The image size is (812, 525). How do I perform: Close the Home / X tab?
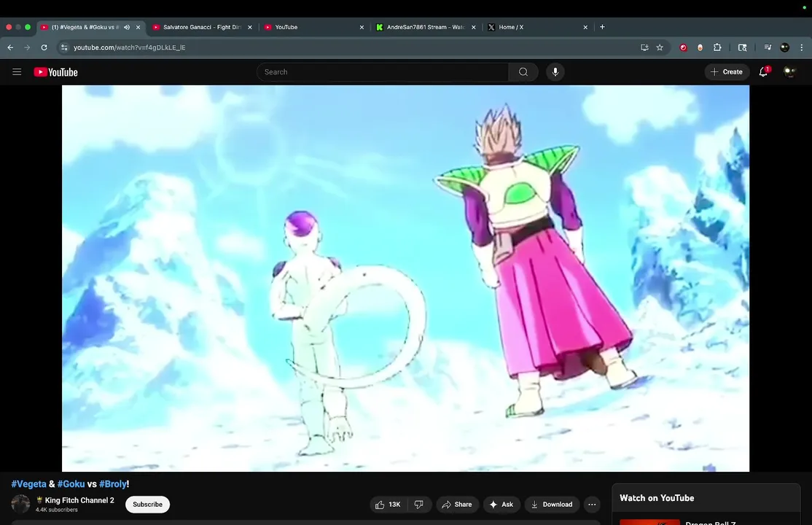coord(585,27)
